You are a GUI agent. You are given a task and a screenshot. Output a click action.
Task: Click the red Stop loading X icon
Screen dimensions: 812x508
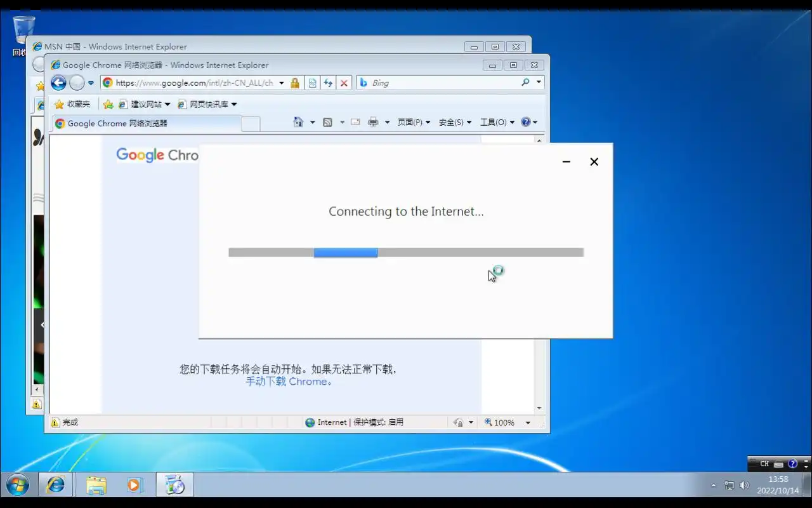pyautogui.click(x=344, y=83)
